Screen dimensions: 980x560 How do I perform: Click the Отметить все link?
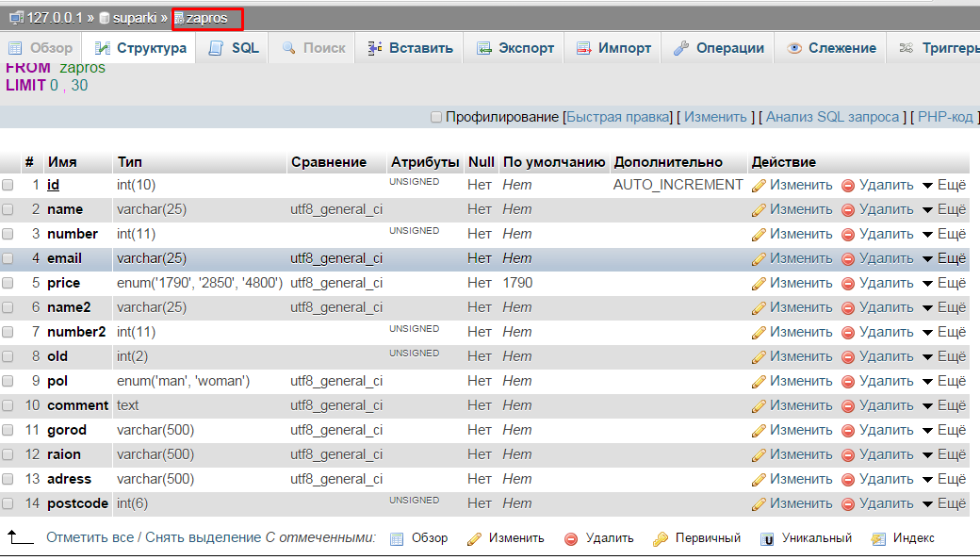(x=89, y=538)
